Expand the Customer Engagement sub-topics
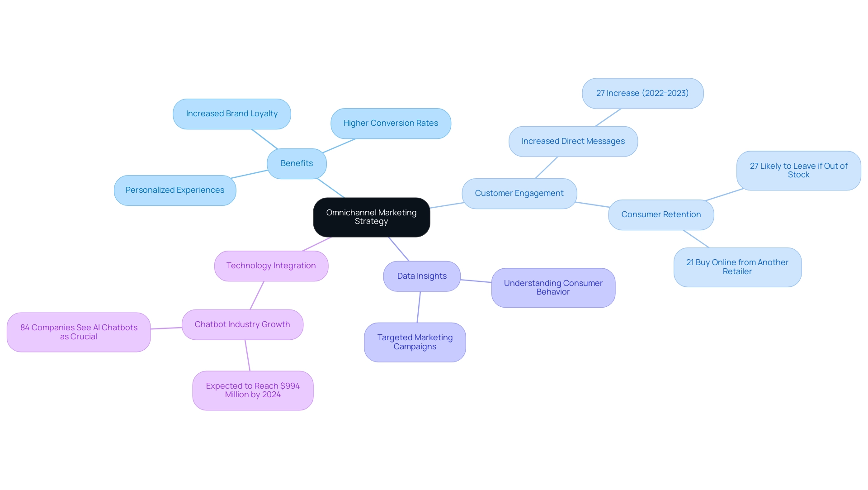The height and width of the screenshot is (490, 868). 519,193
